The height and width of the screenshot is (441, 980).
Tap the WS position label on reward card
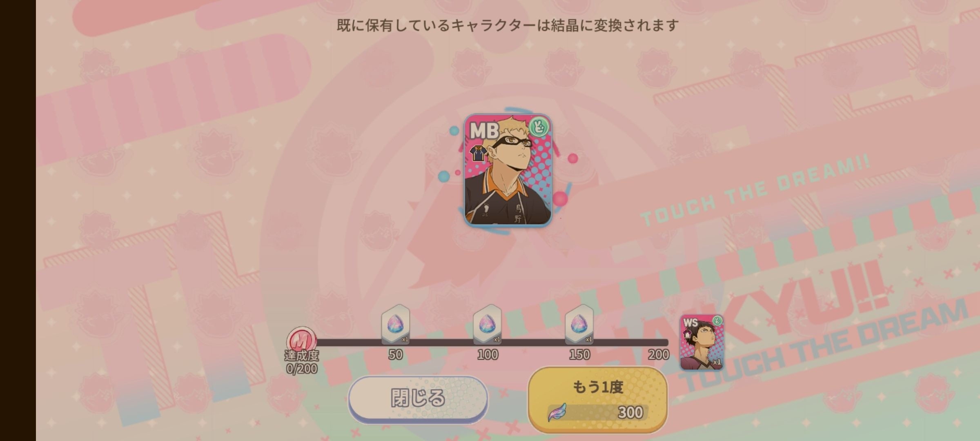(x=690, y=323)
